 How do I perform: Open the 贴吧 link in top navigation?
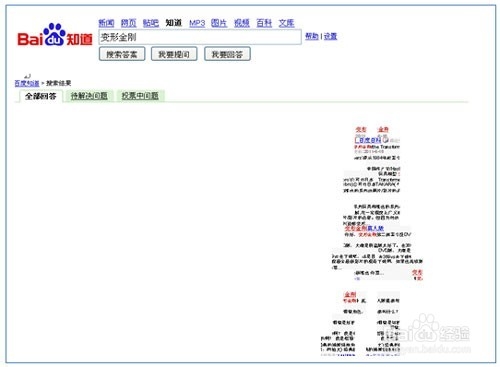point(151,23)
